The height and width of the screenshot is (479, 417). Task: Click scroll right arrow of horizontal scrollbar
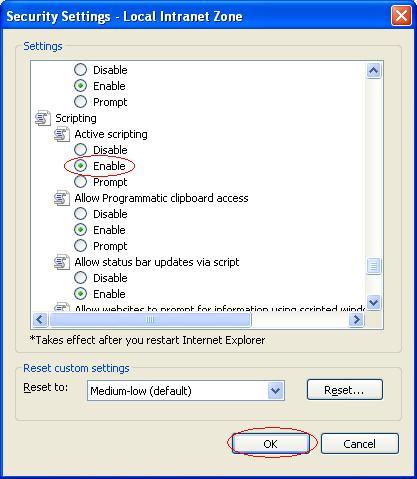coord(356,320)
